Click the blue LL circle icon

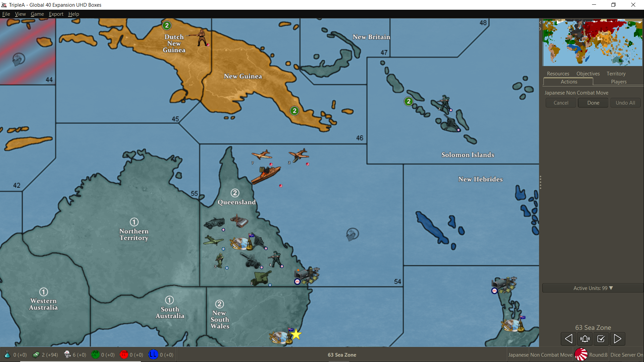153,355
